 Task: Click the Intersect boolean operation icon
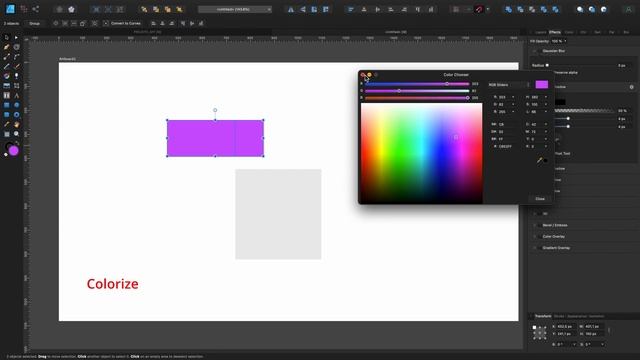532,9
